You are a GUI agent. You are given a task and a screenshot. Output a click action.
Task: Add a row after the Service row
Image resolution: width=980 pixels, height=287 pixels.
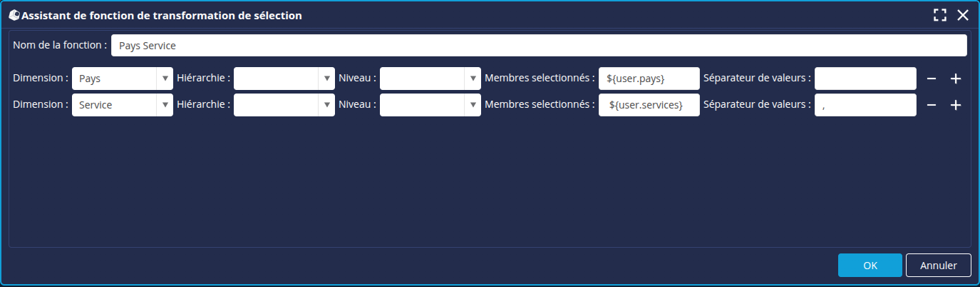[956, 105]
